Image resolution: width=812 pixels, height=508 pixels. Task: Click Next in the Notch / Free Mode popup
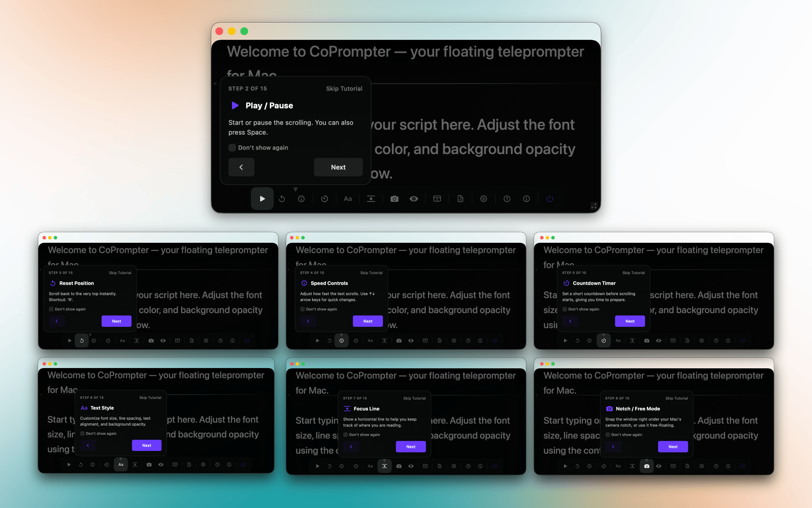tap(673, 447)
